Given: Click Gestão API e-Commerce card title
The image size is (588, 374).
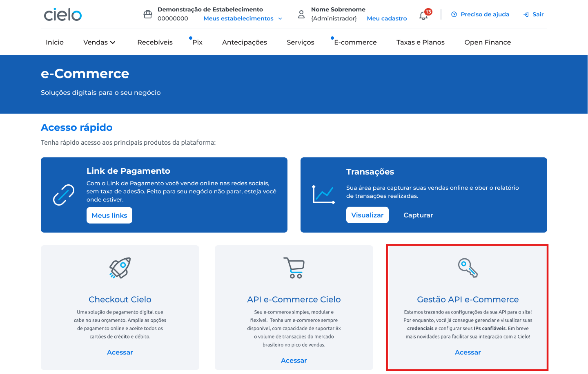Looking at the screenshot, I should pos(468,300).
